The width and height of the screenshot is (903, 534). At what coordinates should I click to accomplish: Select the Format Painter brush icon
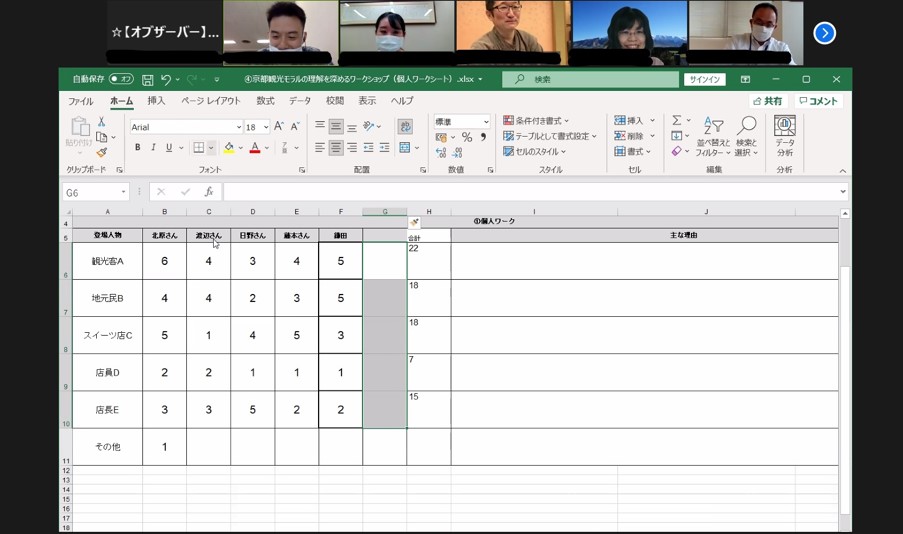101,153
